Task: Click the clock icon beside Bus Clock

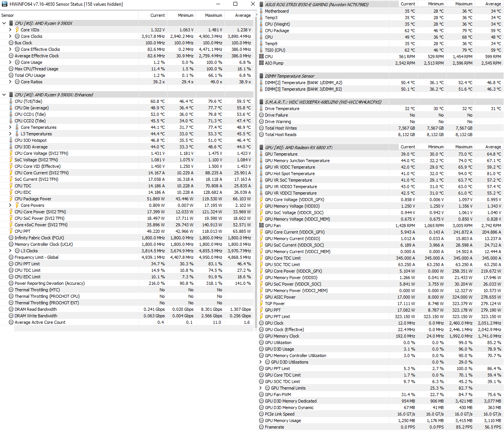Action: 11,43
